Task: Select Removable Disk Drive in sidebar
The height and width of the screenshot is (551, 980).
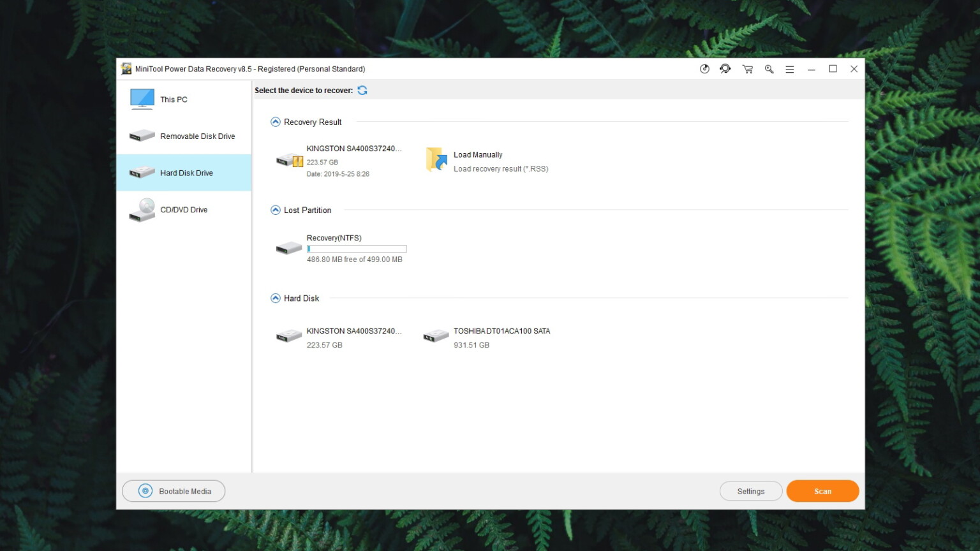Action: pyautogui.click(x=184, y=136)
